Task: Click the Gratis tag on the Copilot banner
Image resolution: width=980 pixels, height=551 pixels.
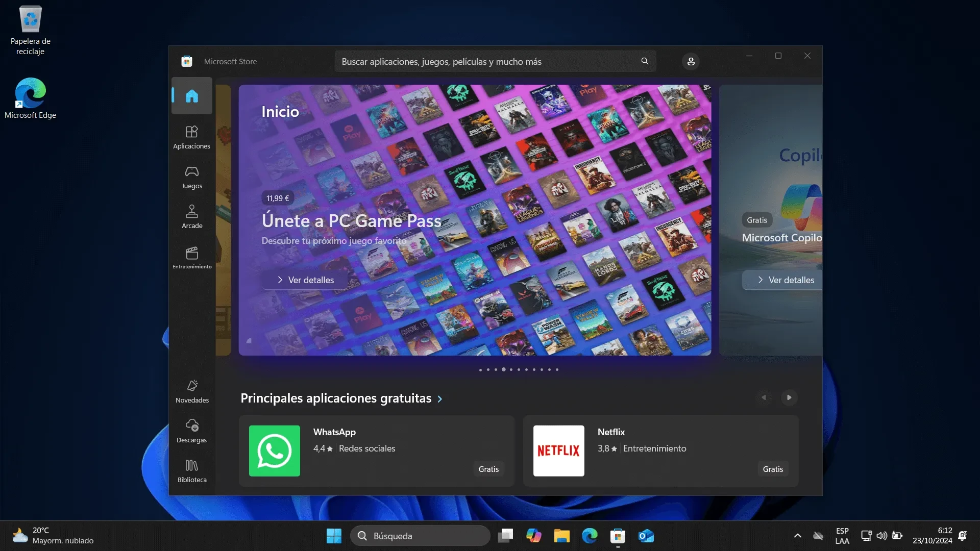Action: [x=757, y=220]
